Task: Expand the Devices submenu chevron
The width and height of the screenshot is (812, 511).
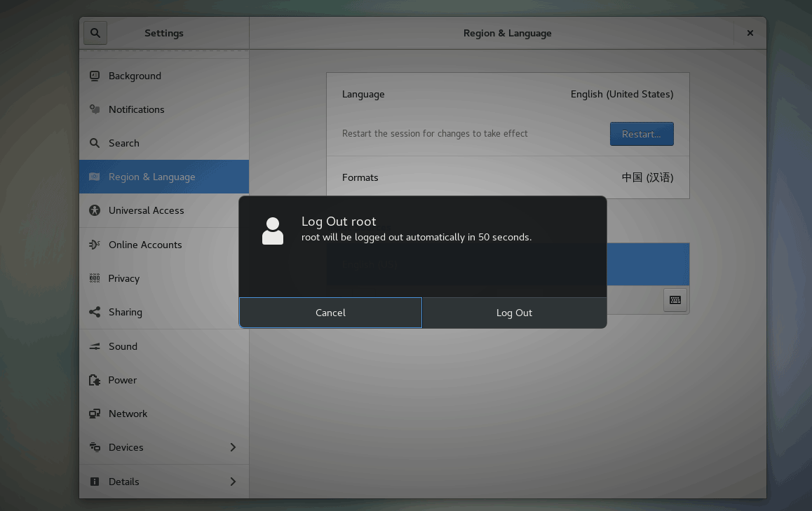Action: (233, 447)
